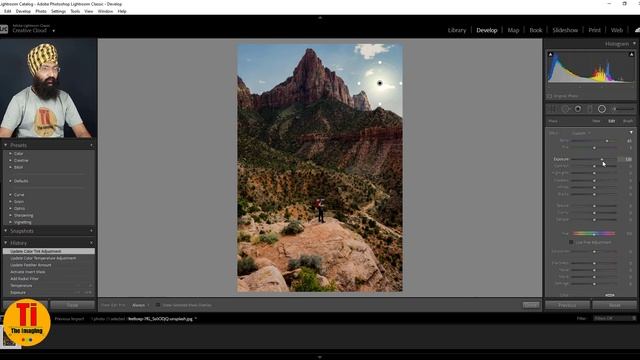Click the top panel hide arrow
This screenshot has height=360, width=640.
(x=320, y=18)
